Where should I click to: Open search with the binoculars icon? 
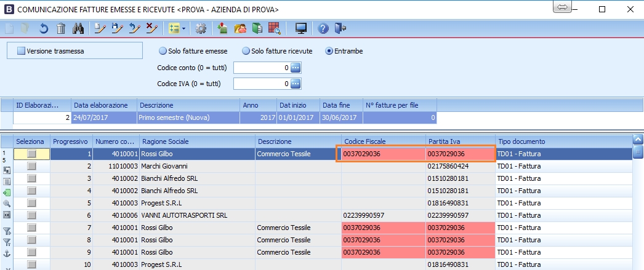point(78,28)
